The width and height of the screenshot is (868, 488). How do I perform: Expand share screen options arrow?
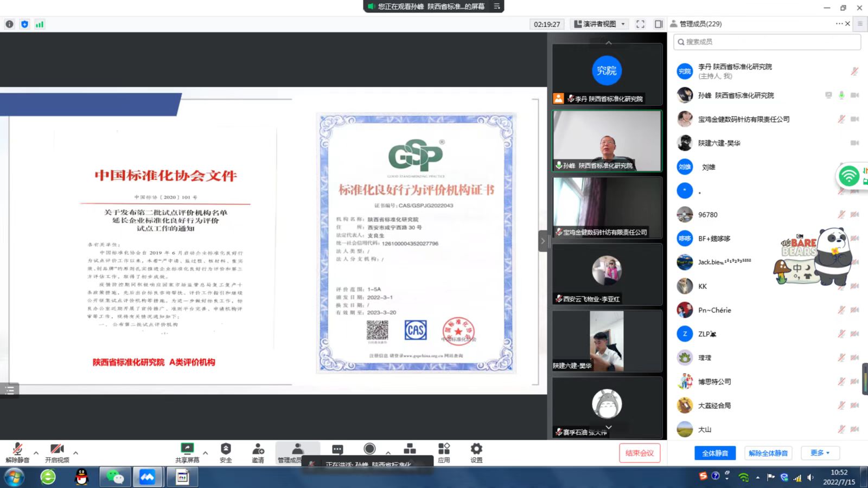[205, 453]
